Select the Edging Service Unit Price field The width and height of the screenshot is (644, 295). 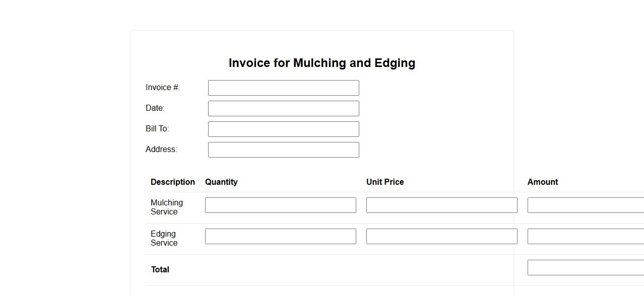[441, 236]
